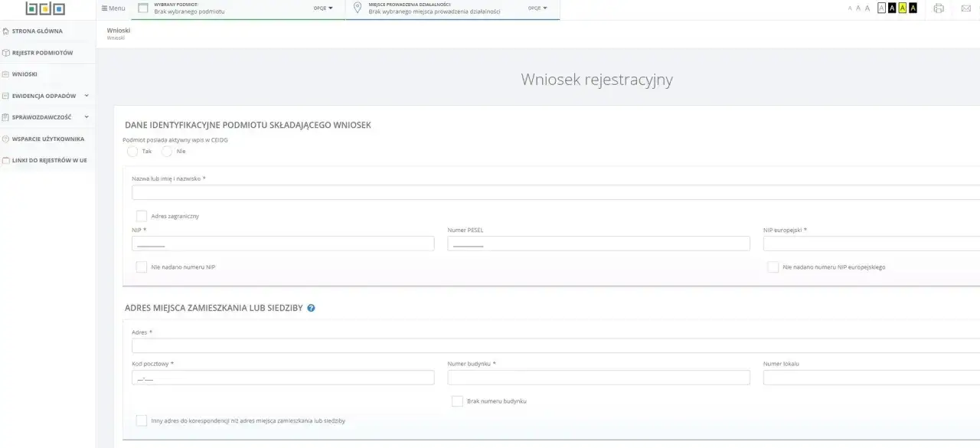Enable 'Nie nadano numeru NIP' checkbox
This screenshot has width=980, height=448.
pos(142,267)
